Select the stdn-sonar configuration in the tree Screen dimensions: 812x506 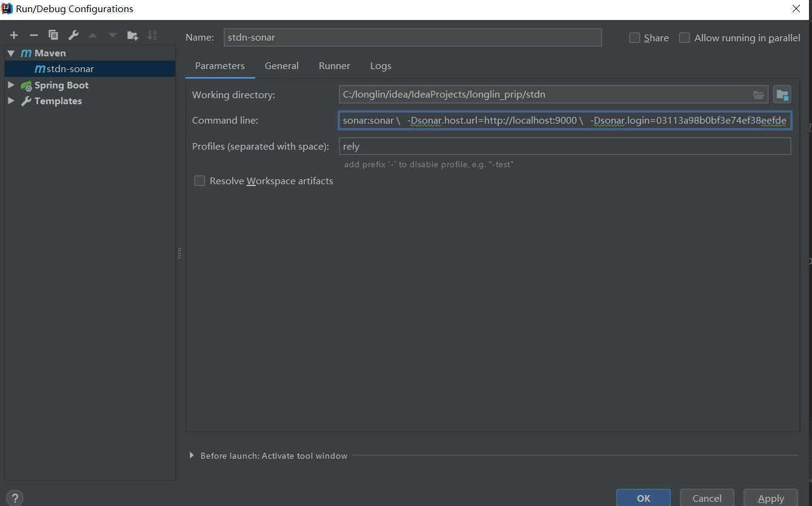click(x=90, y=69)
